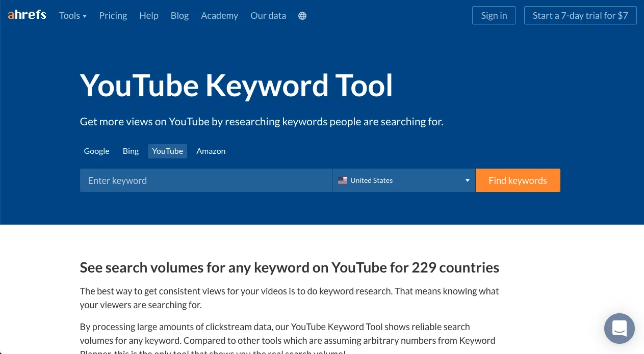Click the 'Get more views on YouTube' subtitle

(262, 122)
